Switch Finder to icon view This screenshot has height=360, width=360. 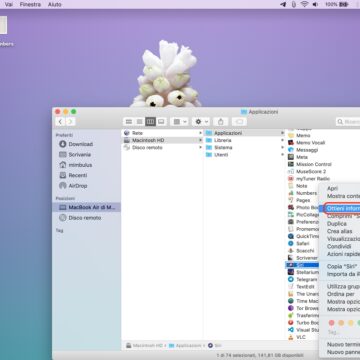(x=129, y=122)
